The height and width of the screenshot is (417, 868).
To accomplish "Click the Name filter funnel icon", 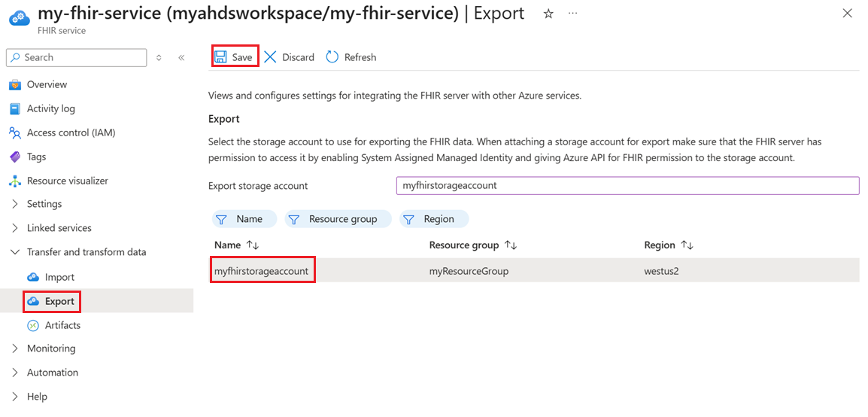I will (x=221, y=219).
